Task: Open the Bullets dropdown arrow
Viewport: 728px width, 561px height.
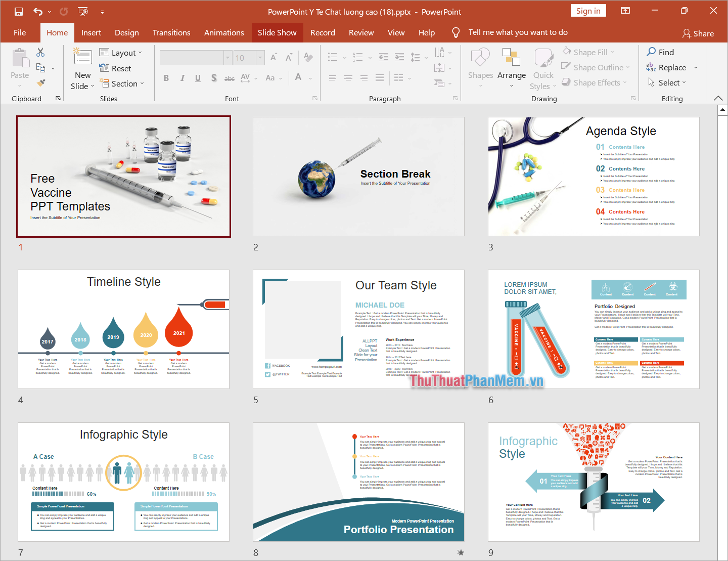Action: coord(345,57)
